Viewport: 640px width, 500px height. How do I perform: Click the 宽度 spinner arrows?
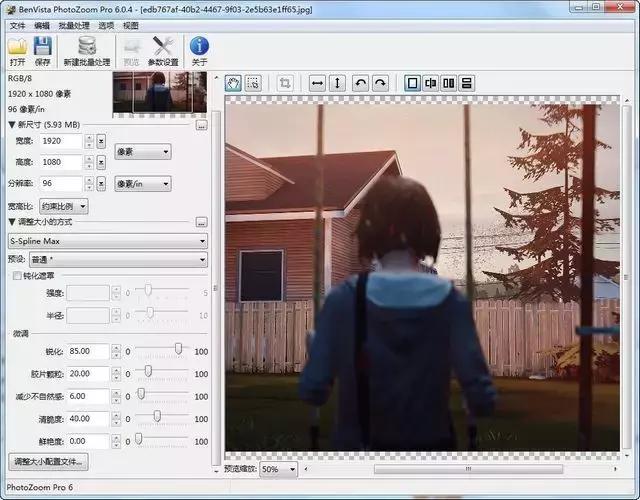tap(89, 141)
